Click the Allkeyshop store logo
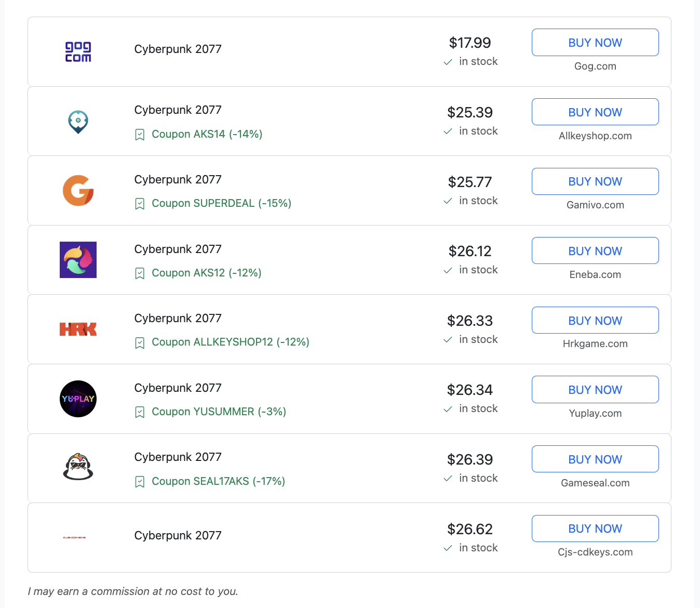The width and height of the screenshot is (700, 608). [78, 122]
